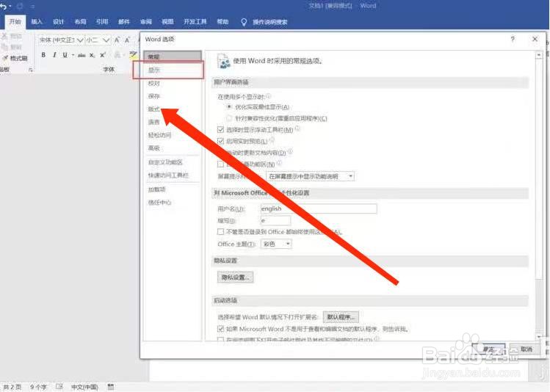Switch to the 邮件 ribbon tab
Image resolution: width=550 pixels, height=392 pixels.
click(x=124, y=22)
